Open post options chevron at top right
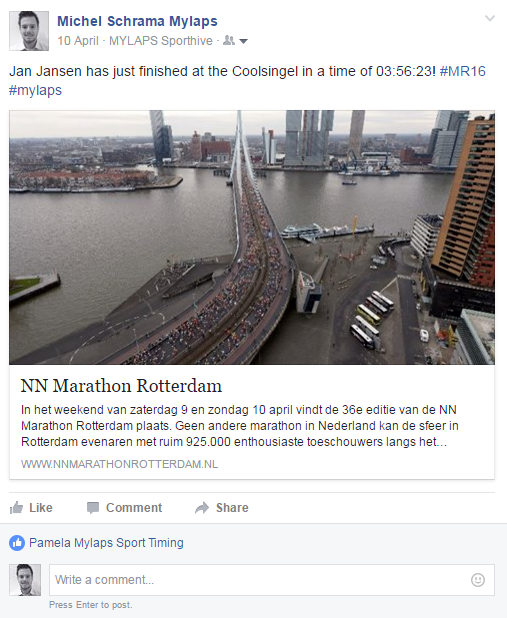Screen dimensions: 507x618 490,18
